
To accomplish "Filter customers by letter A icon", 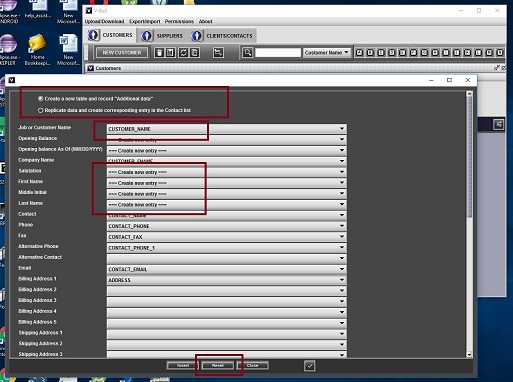I will click(359, 53).
